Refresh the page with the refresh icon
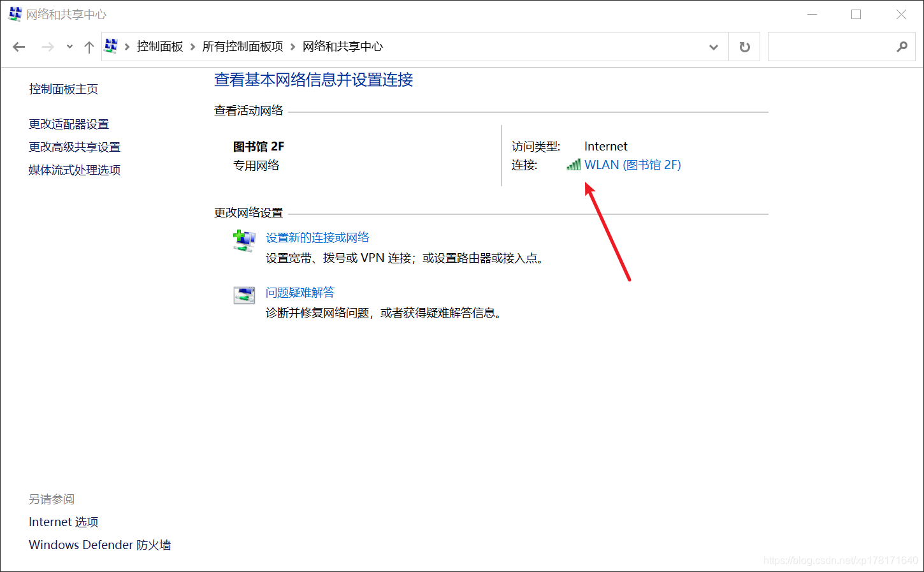 click(x=744, y=47)
